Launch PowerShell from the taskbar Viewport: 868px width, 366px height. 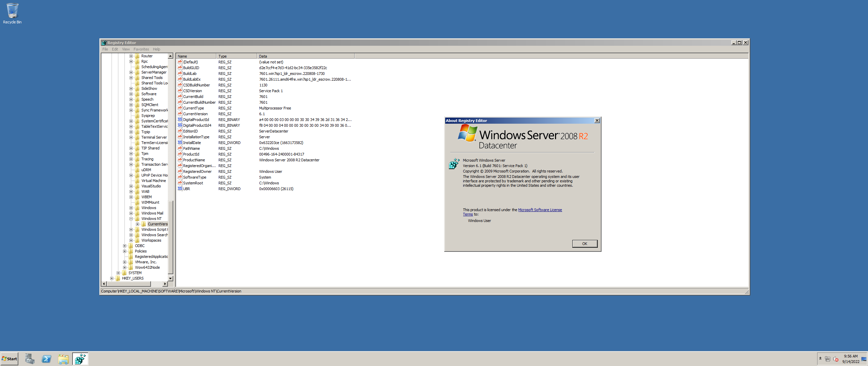click(46, 359)
